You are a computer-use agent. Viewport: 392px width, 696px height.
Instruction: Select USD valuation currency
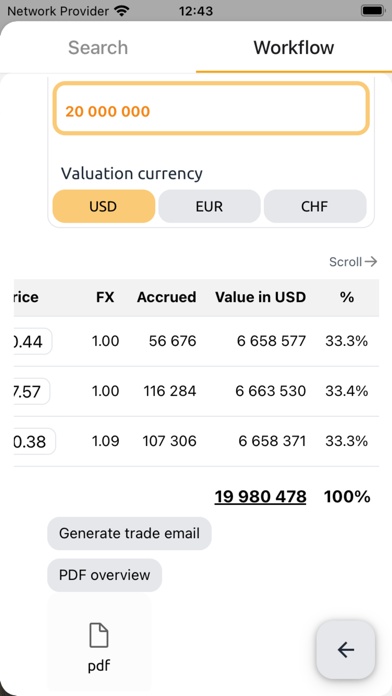pyautogui.click(x=103, y=206)
